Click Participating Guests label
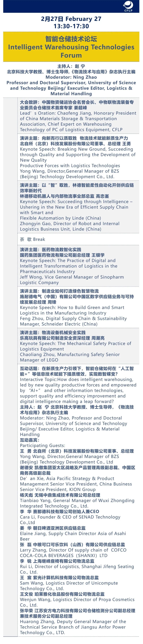143x644 pixels. [43, 446]
